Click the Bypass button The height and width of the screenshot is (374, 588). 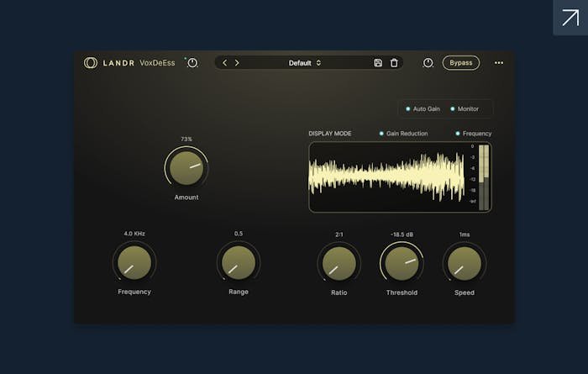[461, 63]
